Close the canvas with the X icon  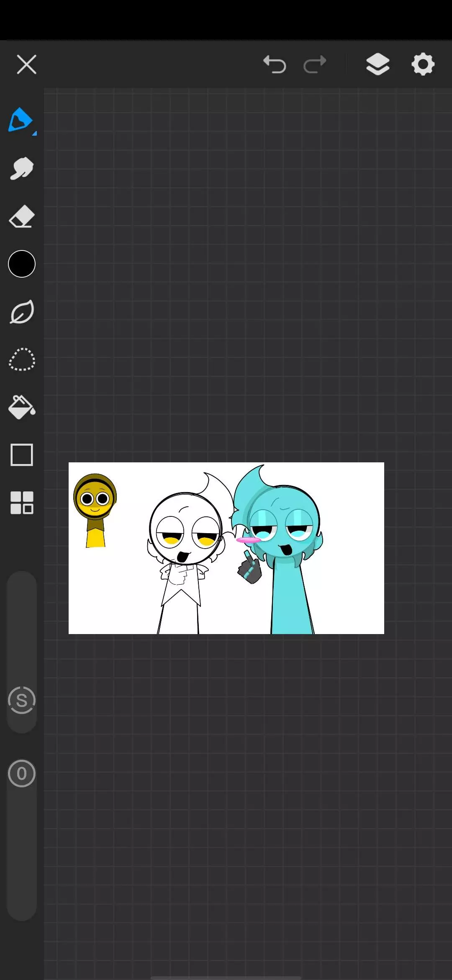[26, 64]
